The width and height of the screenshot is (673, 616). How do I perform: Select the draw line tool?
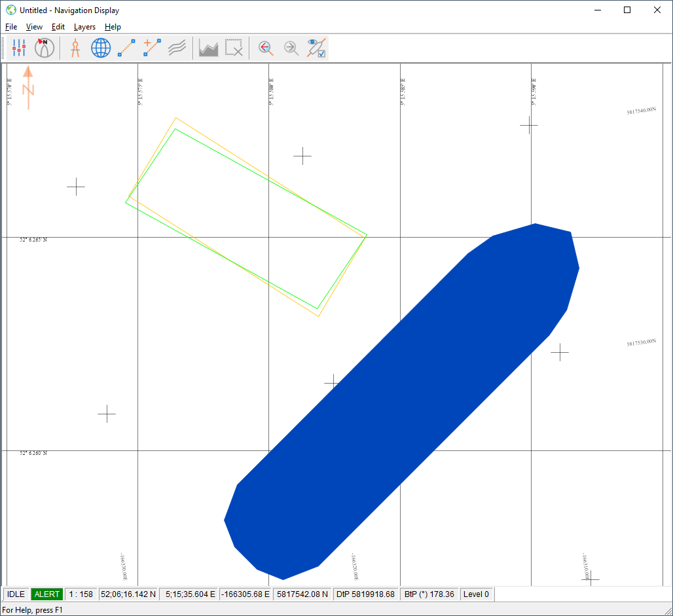(x=126, y=48)
